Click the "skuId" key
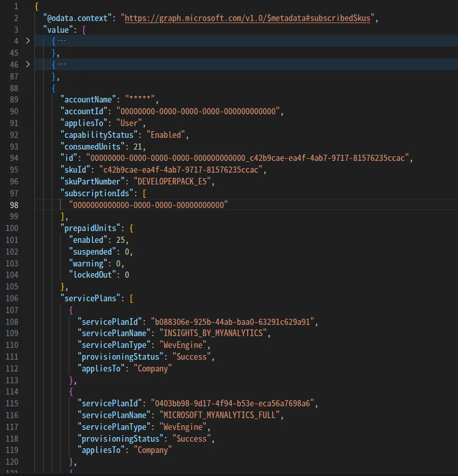 point(75,170)
